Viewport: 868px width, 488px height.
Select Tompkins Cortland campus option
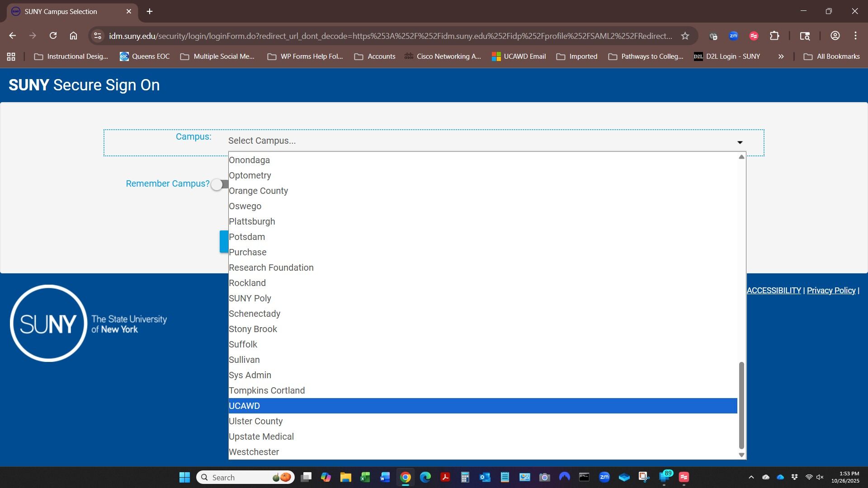tap(483, 390)
